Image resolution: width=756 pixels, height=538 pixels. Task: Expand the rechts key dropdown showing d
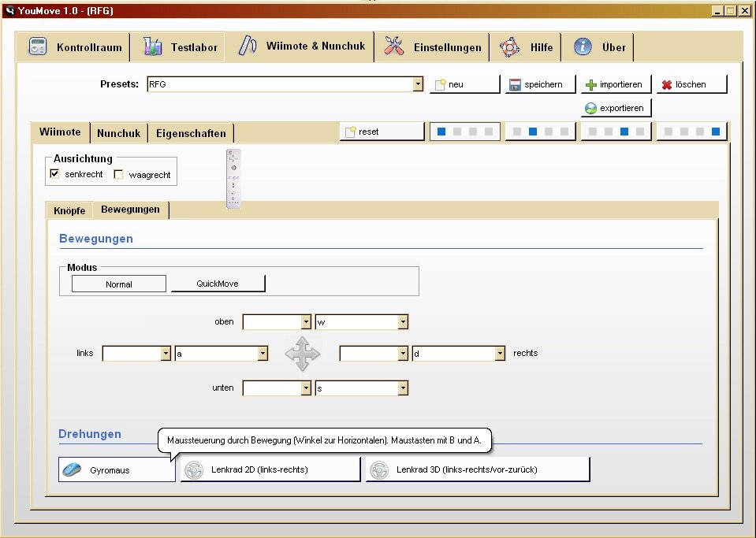[x=499, y=354]
